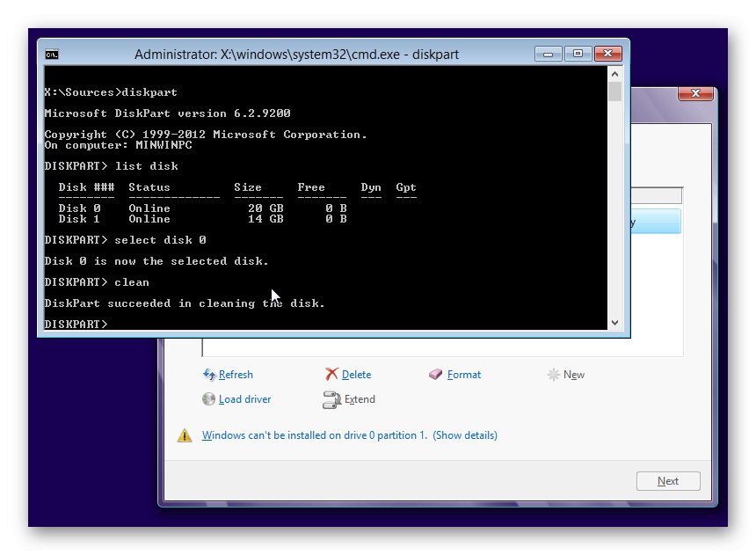This screenshot has height=555, width=756.
Task: Extend the selected partition
Action: (x=360, y=399)
